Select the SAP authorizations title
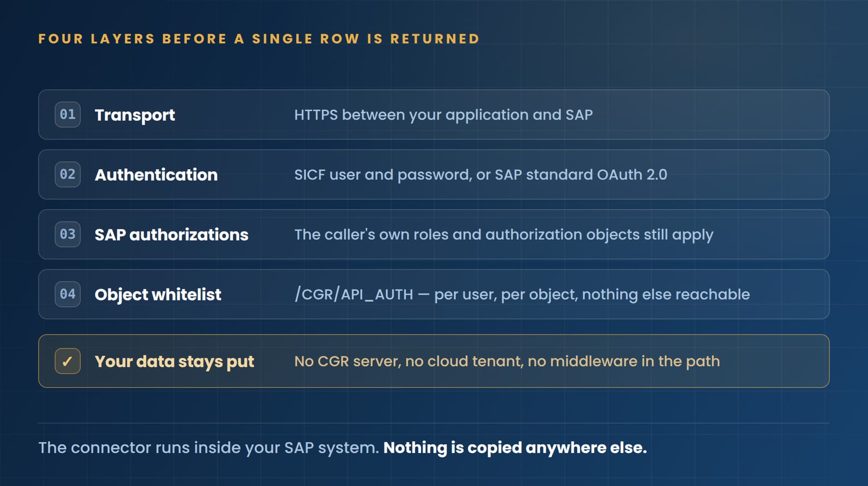The image size is (868, 486). coord(171,234)
